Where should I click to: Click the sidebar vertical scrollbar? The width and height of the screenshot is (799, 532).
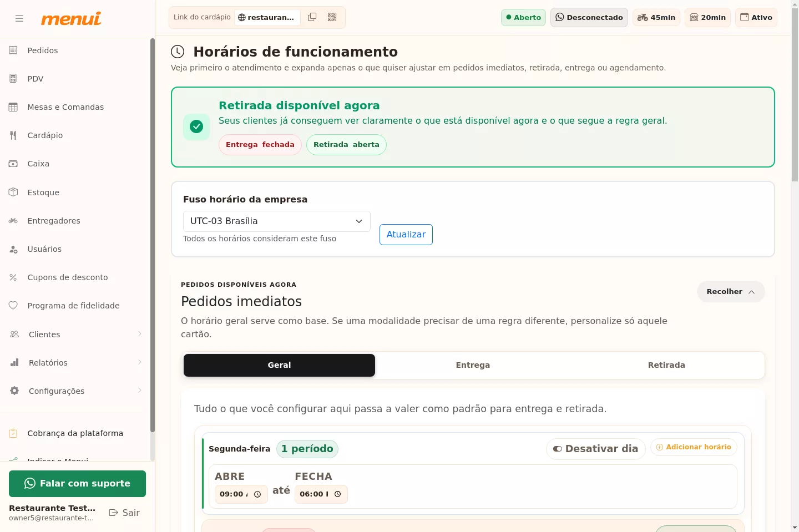tap(152, 235)
